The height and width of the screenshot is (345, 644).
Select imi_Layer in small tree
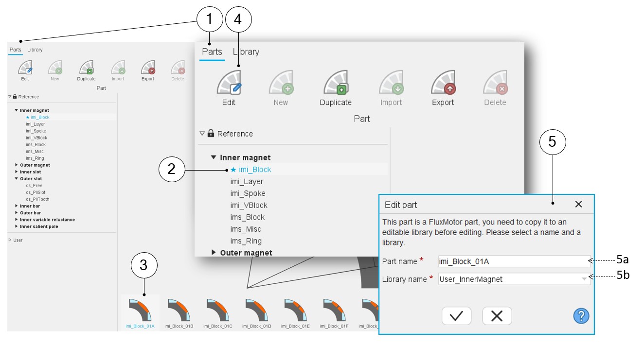(36, 124)
